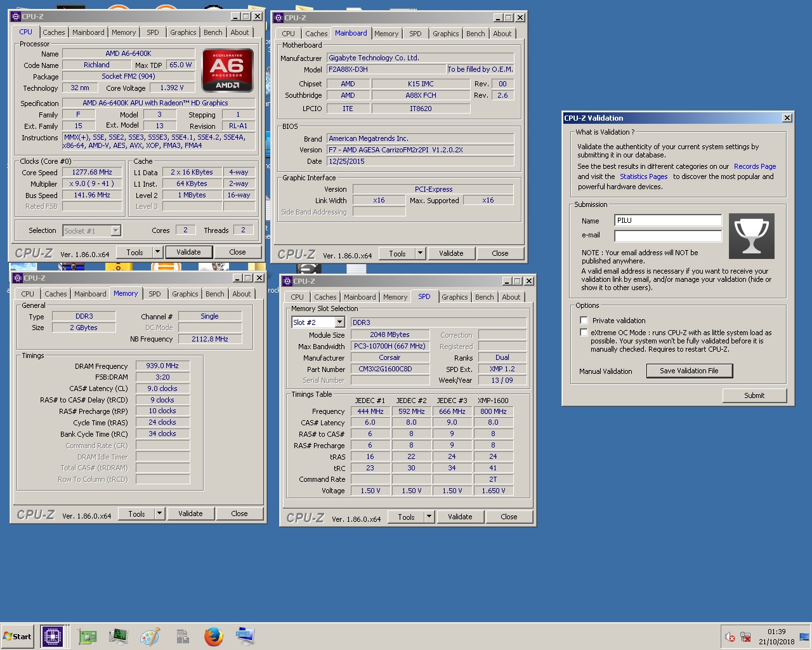Click the e-mail input field
812x650 pixels.
668,235
